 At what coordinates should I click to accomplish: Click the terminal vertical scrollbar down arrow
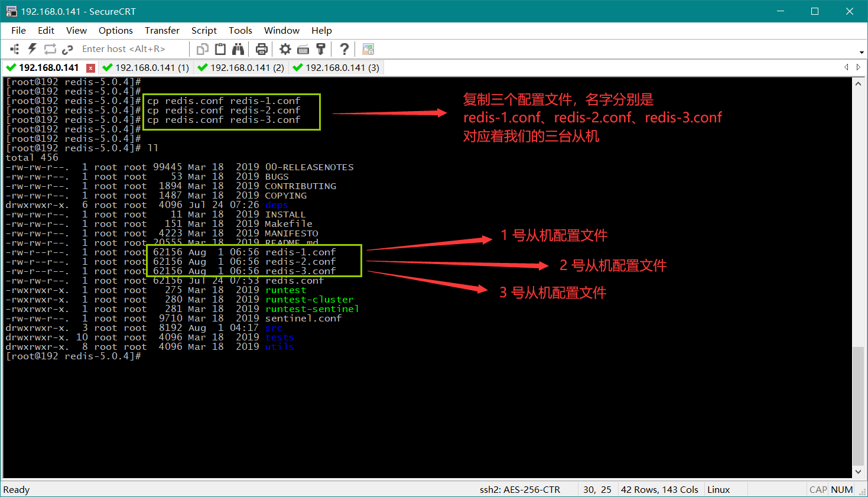click(859, 472)
